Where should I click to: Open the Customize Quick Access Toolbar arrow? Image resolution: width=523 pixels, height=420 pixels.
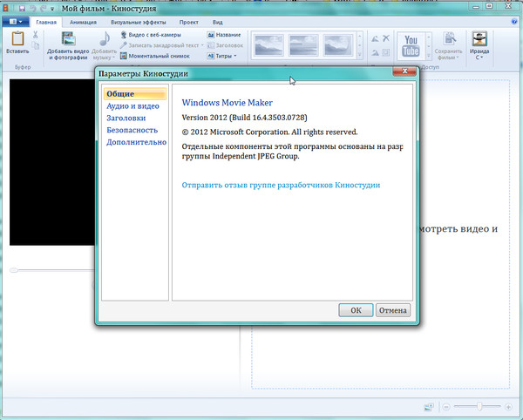click(x=52, y=9)
